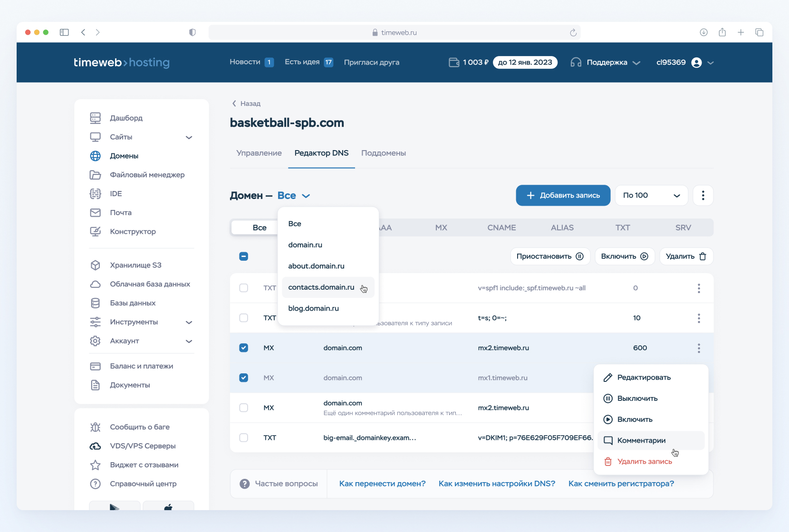Click the Конструктор icon

(x=96, y=232)
